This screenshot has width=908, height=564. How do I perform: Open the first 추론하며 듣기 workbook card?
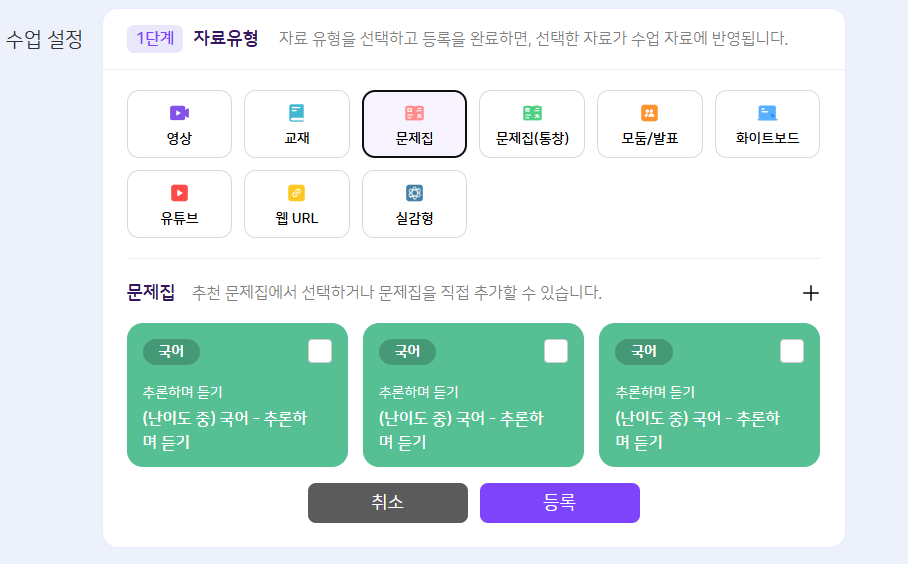point(237,395)
